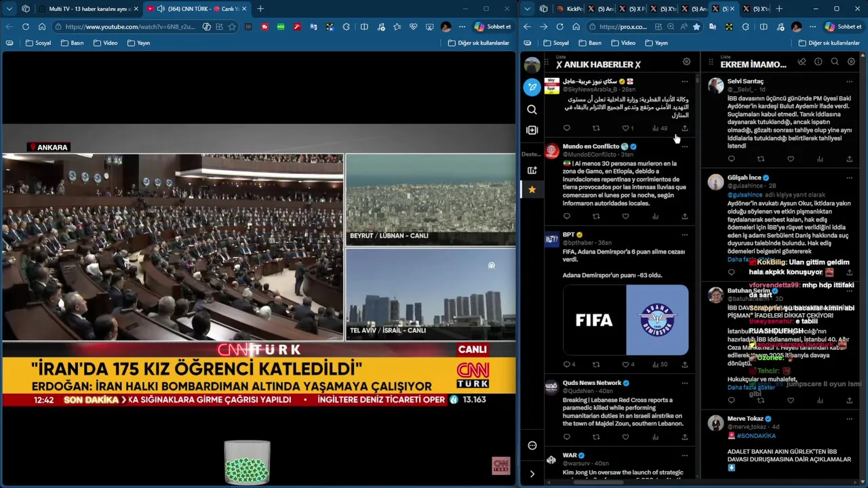
Task: Click Daha fazla göster on Batuhan Serim post
Action: point(751,388)
